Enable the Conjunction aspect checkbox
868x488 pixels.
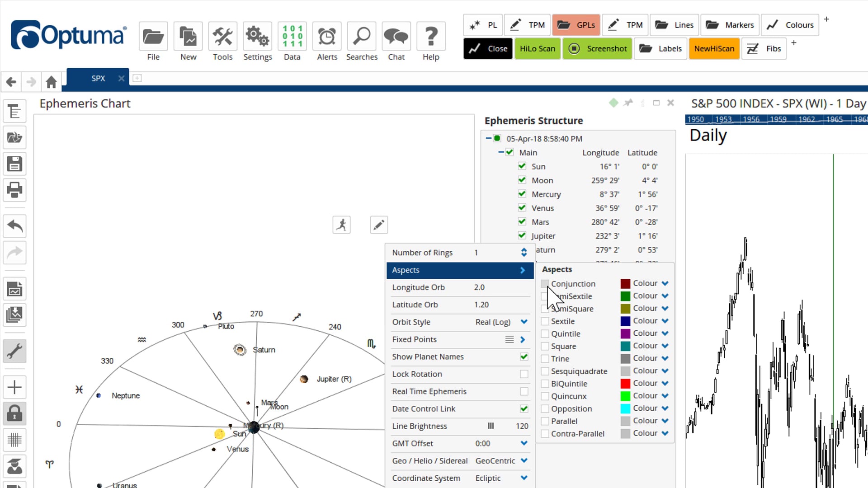tap(545, 284)
